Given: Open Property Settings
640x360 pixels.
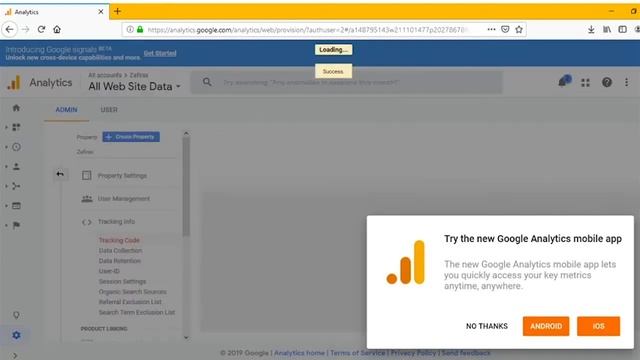Looking at the screenshot, I should click(122, 176).
